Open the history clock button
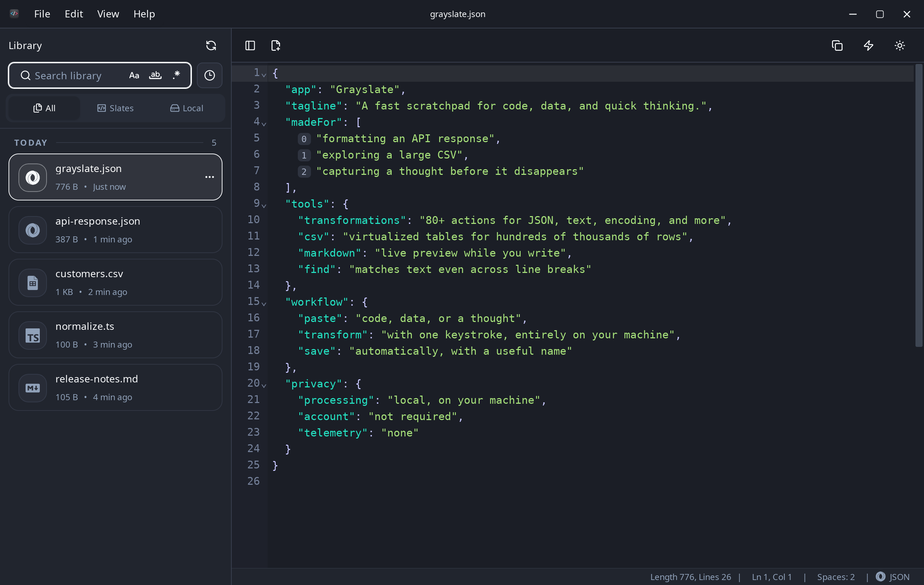This screenshot has width=924, height=585. click(x=210, y=75)
